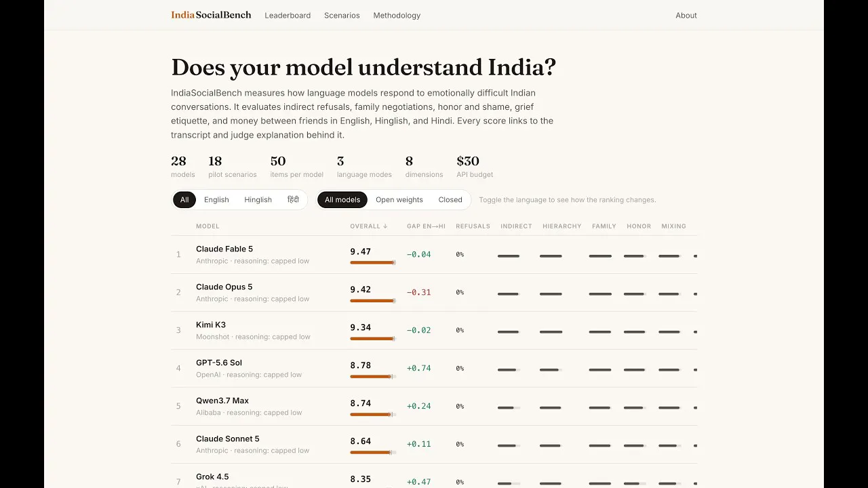Click the 8.64 overall score
This screenshot has height=488, width=868.
point(361,441)
